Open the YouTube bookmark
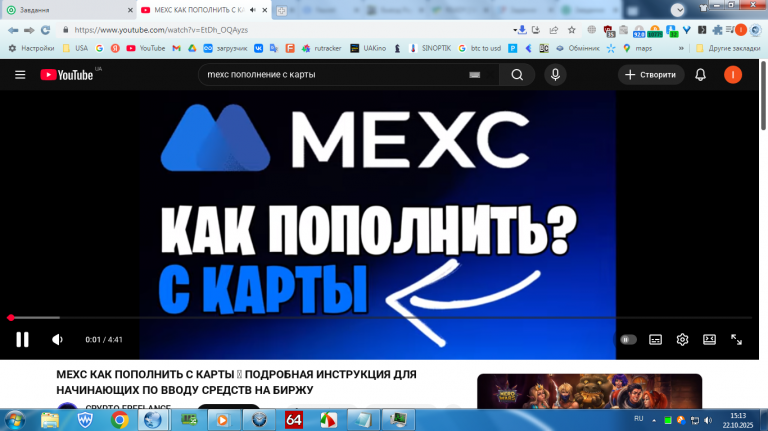This screenshot has height=431, width=768. [145, 48]
